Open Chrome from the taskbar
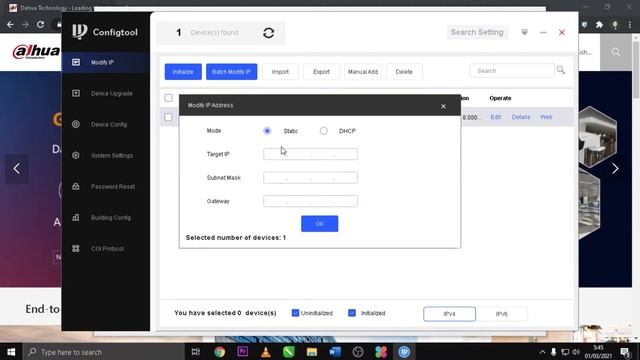The width and height of the screenshot is (640, 360). [220, 352]
